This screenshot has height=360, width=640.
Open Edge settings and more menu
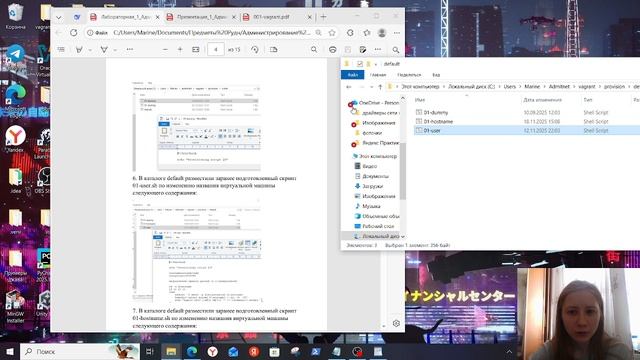[x=397, y=33]
